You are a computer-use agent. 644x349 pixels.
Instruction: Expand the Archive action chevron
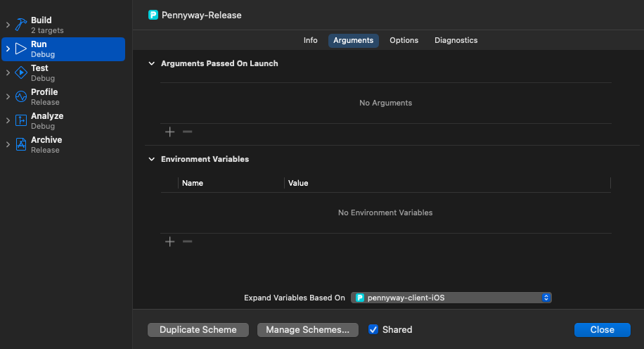(x=8, y=144)
